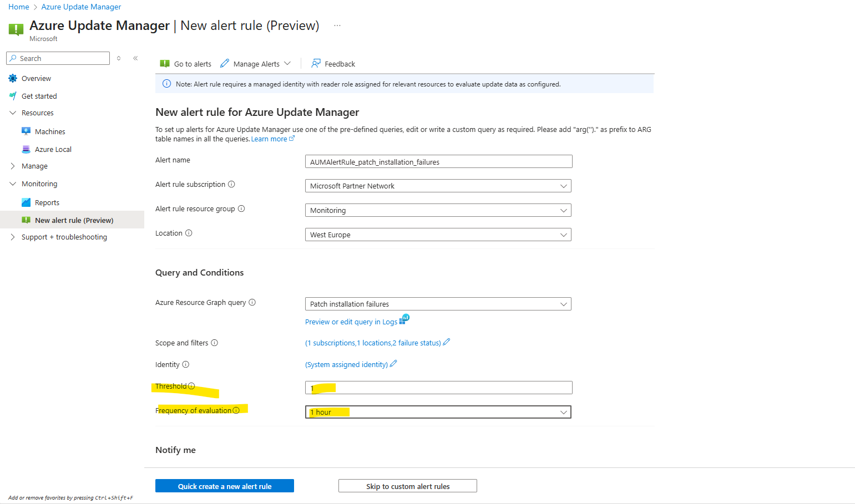
Task: Open Machines under Resources
Action: tap(50, 131)
